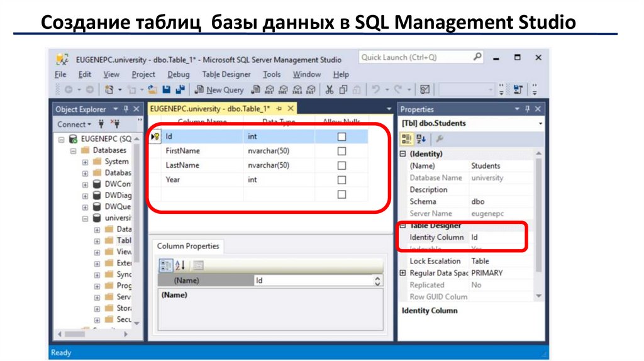644x361 pixels.
Task: Click the Cut scissors icon
Action: (x=330, y=89)
